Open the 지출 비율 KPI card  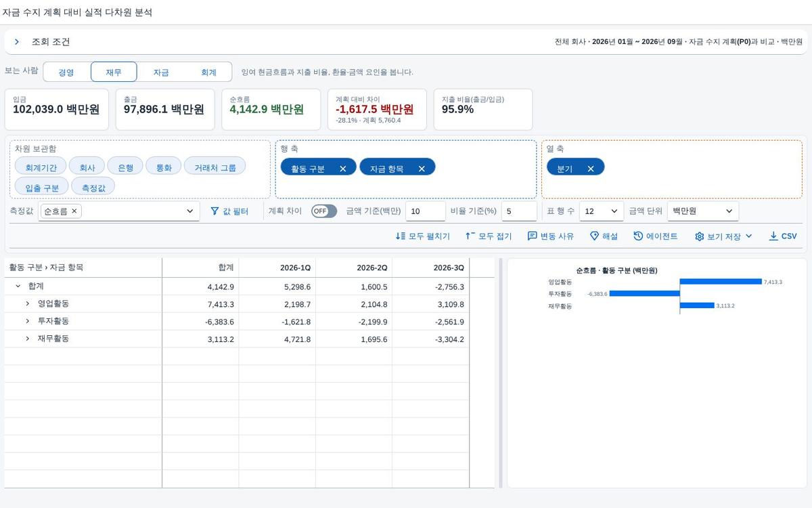(483, 110)
